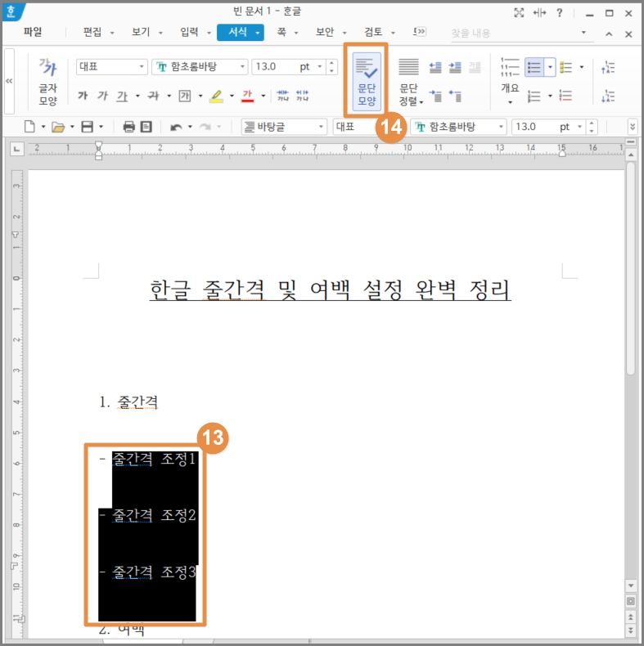Print the document
The height and width of the screenshot is (646, 644).
click(x=129, y=127)
